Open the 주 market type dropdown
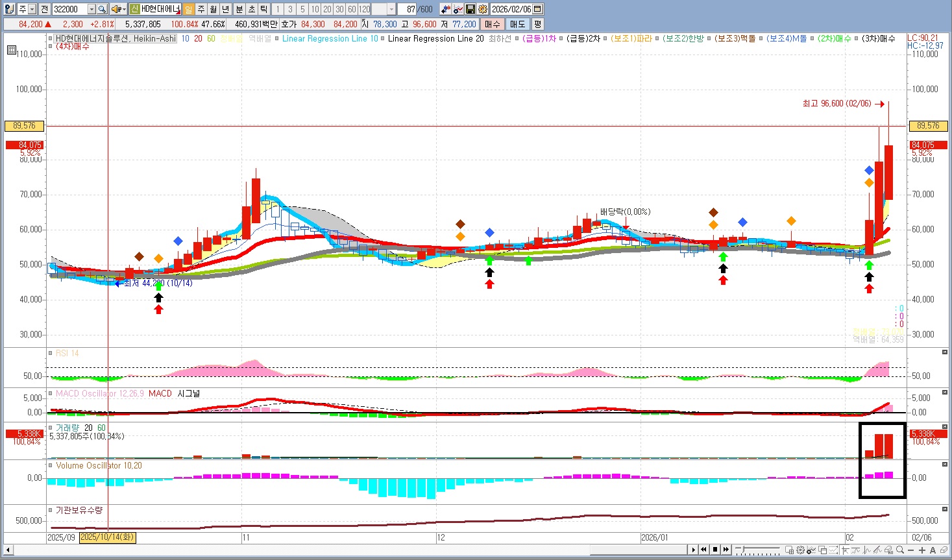The height and width of the screenshot is (560, 952). point(32,9)
